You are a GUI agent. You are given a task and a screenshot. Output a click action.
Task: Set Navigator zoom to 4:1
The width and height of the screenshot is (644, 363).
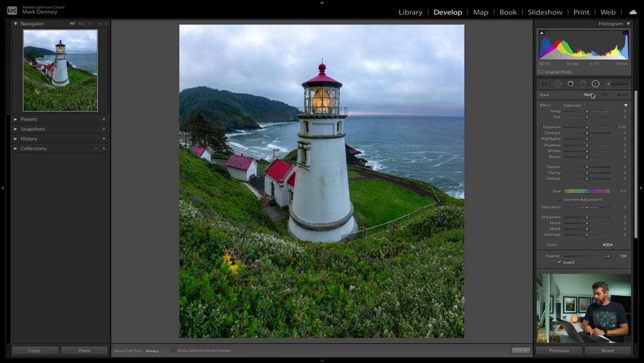click(100, 24)
